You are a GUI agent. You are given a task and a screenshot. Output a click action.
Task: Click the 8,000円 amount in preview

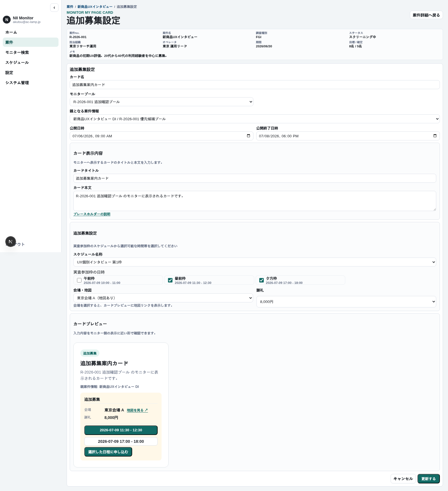pos(111,418)
